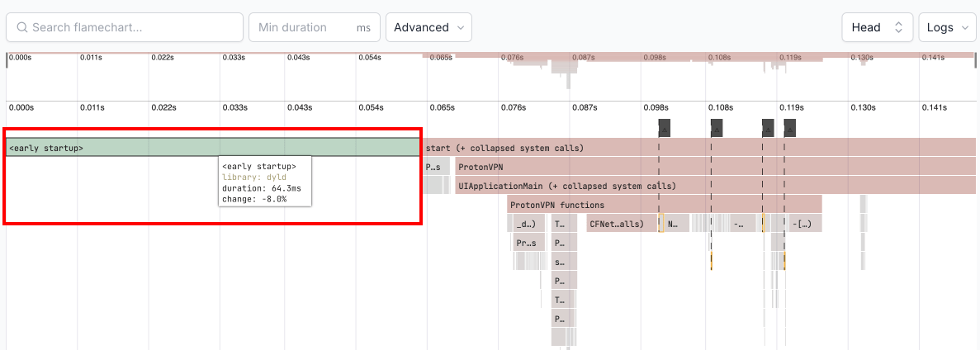Click the third warning marker before 0.119s
Screen dimensions: 980x350
coord(768,128)
